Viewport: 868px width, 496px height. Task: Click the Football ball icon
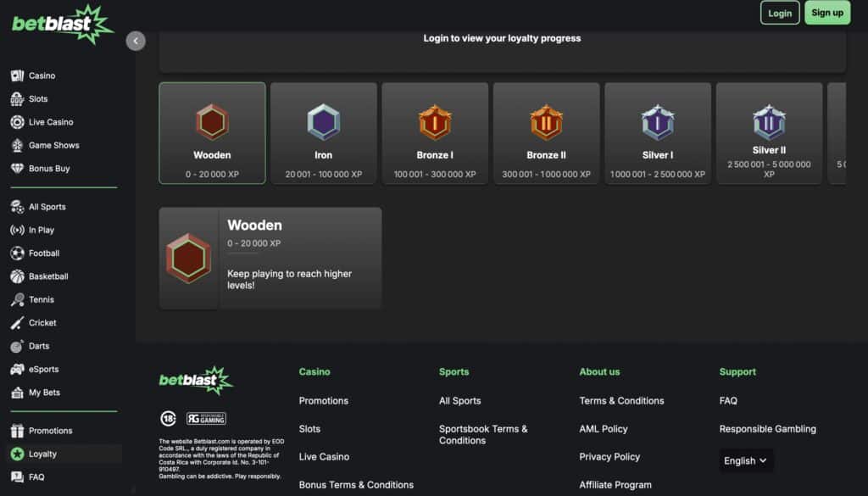pos(17,253)
